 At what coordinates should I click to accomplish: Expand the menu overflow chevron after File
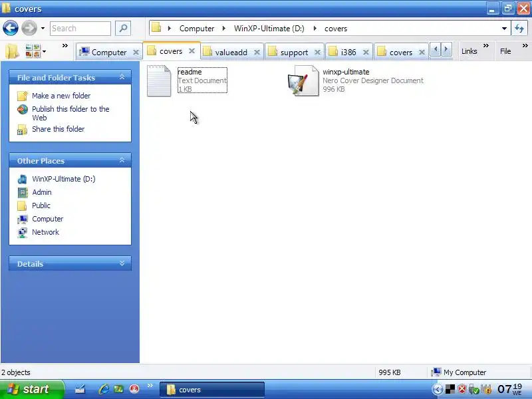pyautogui.click(x=525, y=45)
